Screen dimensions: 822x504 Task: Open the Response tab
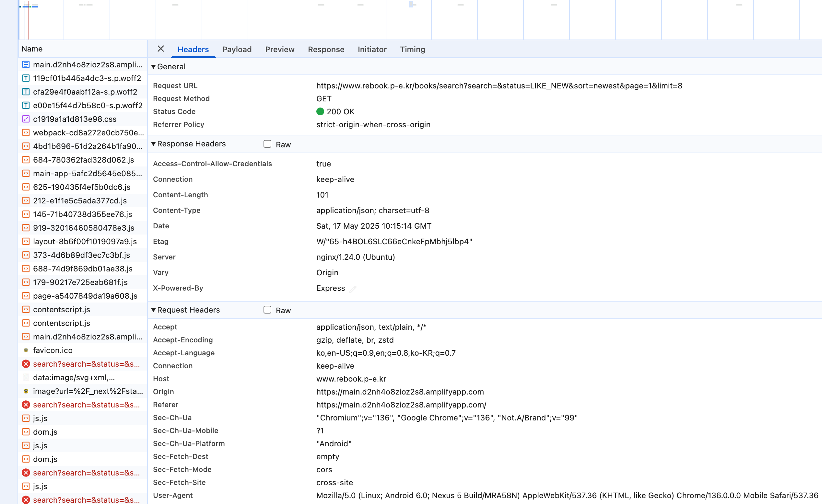point(326,49)
